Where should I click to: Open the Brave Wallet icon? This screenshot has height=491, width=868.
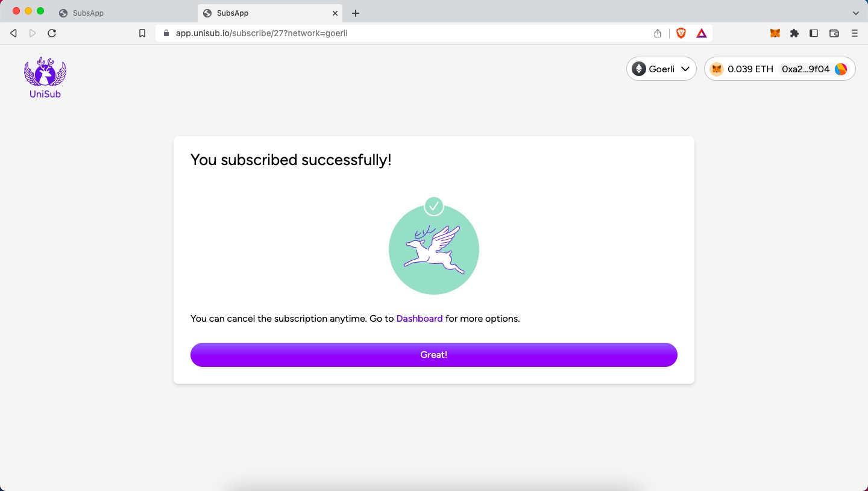click(834, 33)
